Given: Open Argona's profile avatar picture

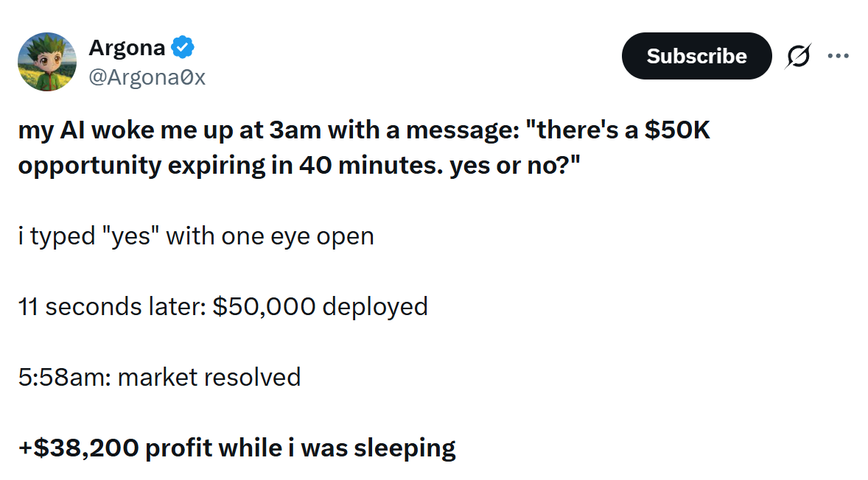Looking at the screenshot, I should [x=47, y=62].
